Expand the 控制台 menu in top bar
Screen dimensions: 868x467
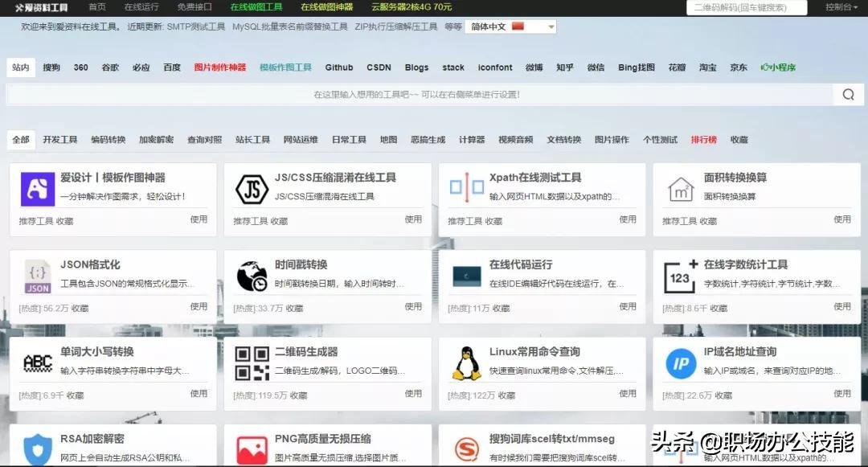(x=841, y=7)
